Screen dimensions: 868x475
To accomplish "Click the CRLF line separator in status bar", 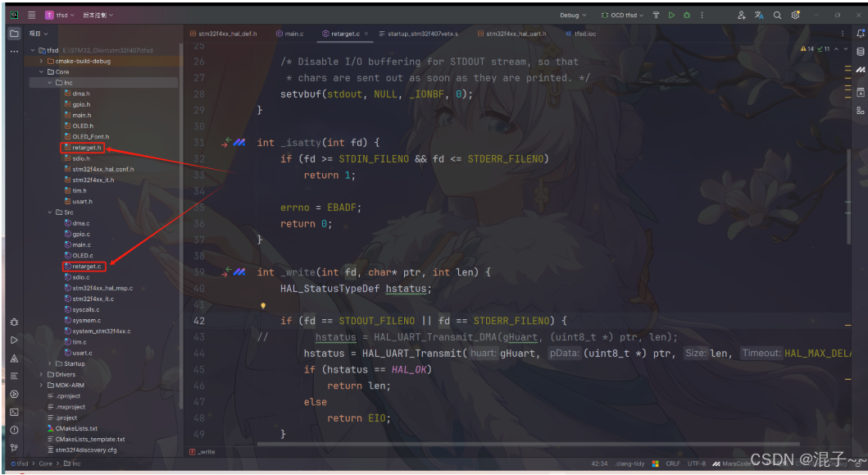I will pos(673,464).
